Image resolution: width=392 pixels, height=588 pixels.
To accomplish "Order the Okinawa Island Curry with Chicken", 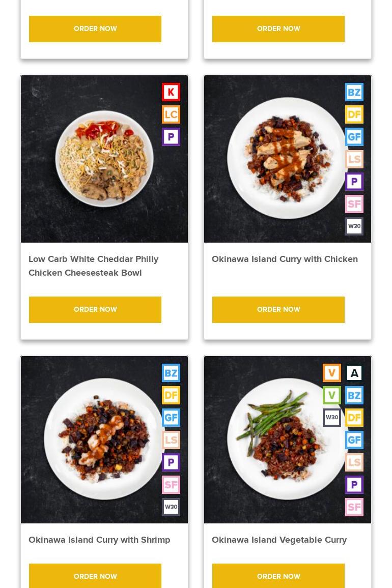I will [278, 310].
